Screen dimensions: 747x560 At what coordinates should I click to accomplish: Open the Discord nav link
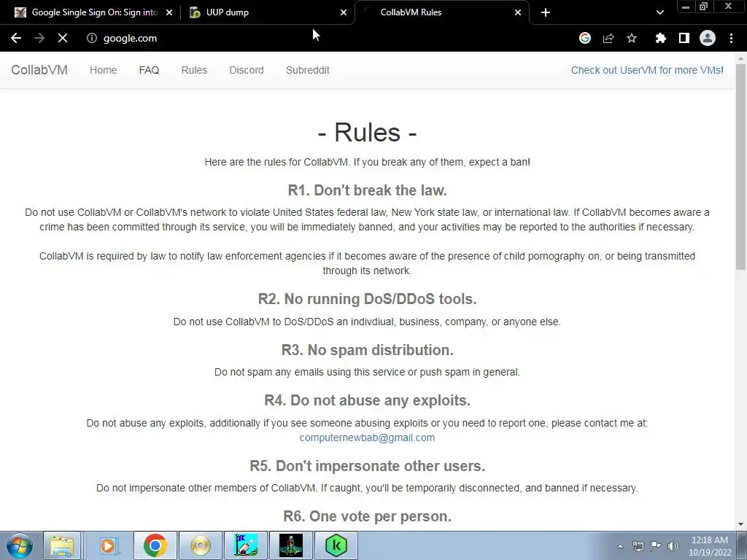coord(247,70)
